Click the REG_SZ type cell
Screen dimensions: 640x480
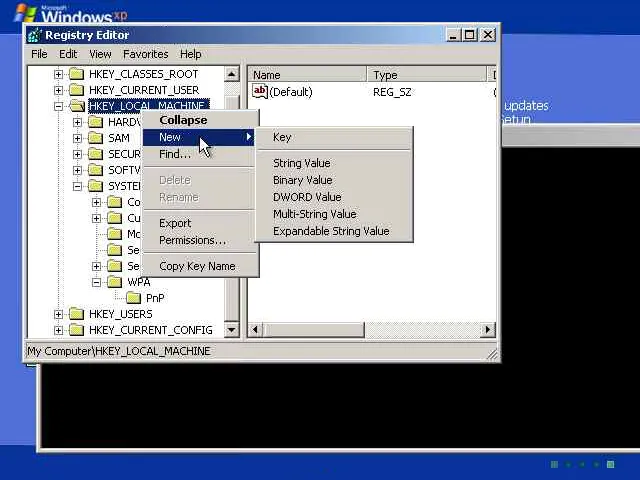[392, 92]
